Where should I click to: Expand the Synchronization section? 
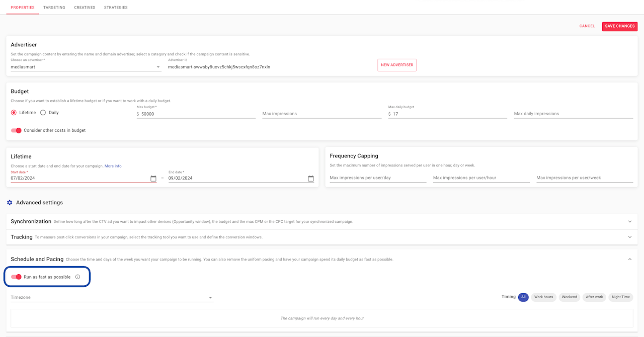pos(629,221)
